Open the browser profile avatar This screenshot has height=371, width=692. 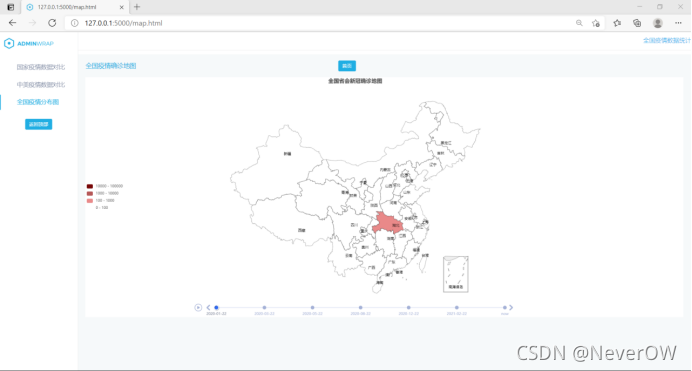[658, 23]
